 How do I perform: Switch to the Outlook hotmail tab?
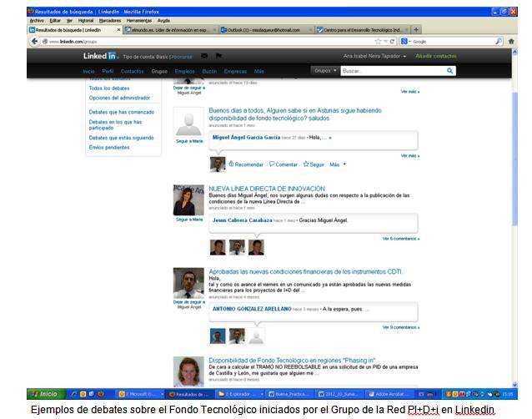[266, 30]
